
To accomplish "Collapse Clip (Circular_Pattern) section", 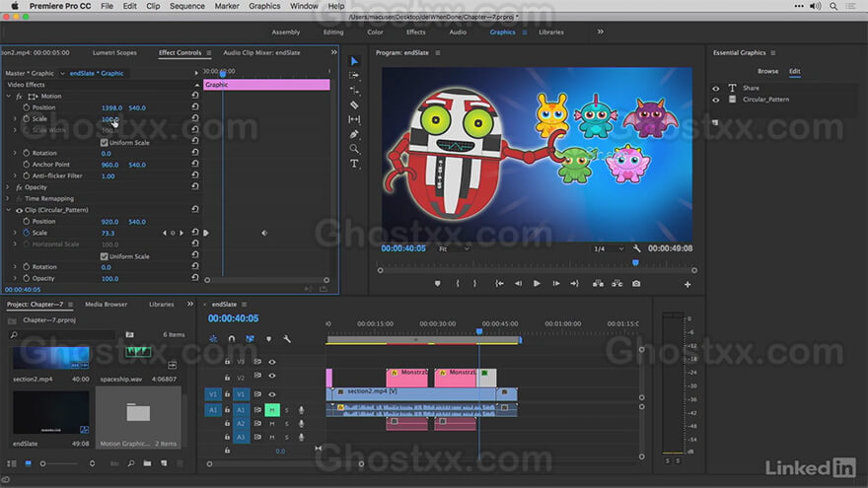I will (8, 210).
